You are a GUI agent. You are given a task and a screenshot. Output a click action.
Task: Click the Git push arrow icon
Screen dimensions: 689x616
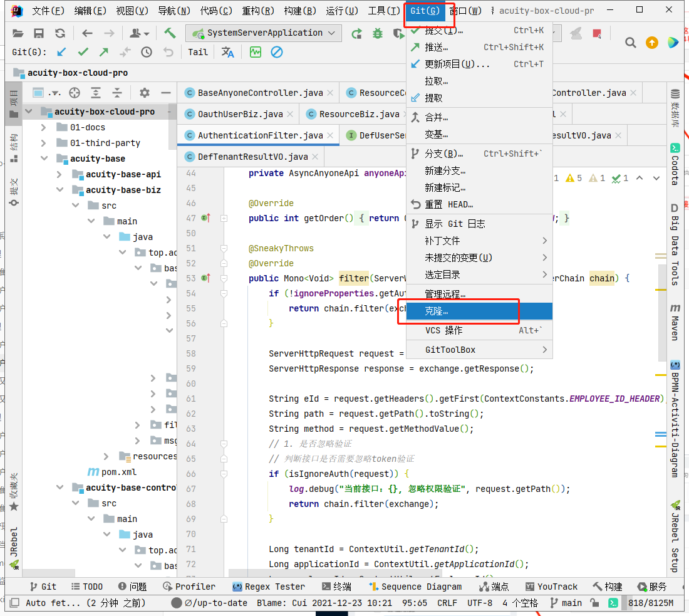(104, 52)
